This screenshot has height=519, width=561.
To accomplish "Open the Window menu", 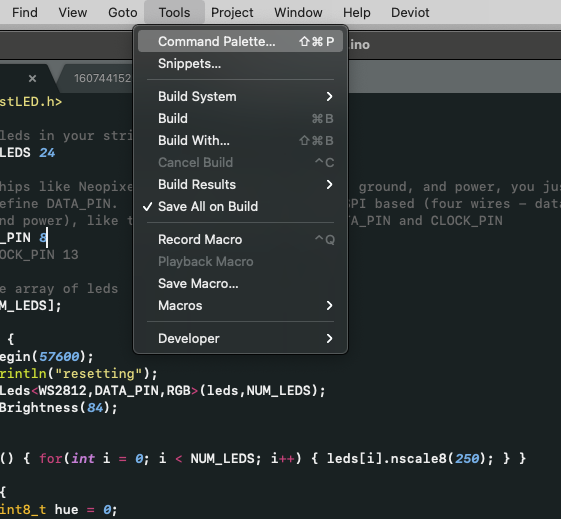I will coord(298,13).
